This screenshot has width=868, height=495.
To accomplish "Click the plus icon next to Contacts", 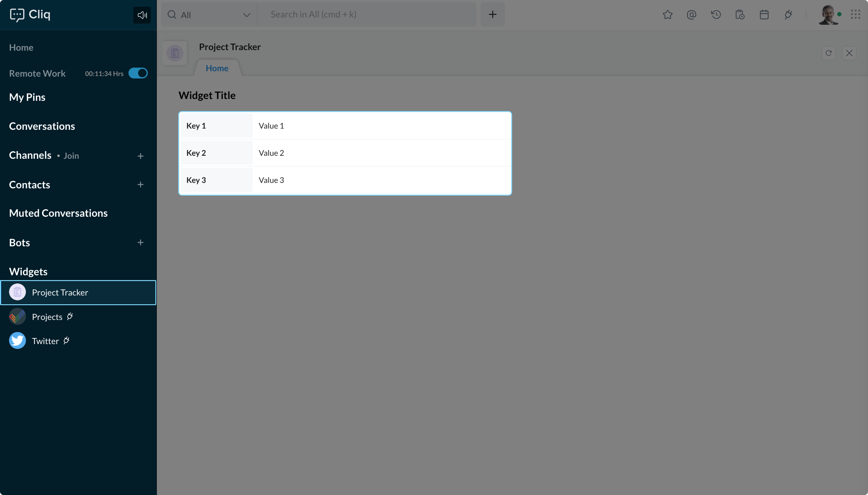I will coord(140,185).
